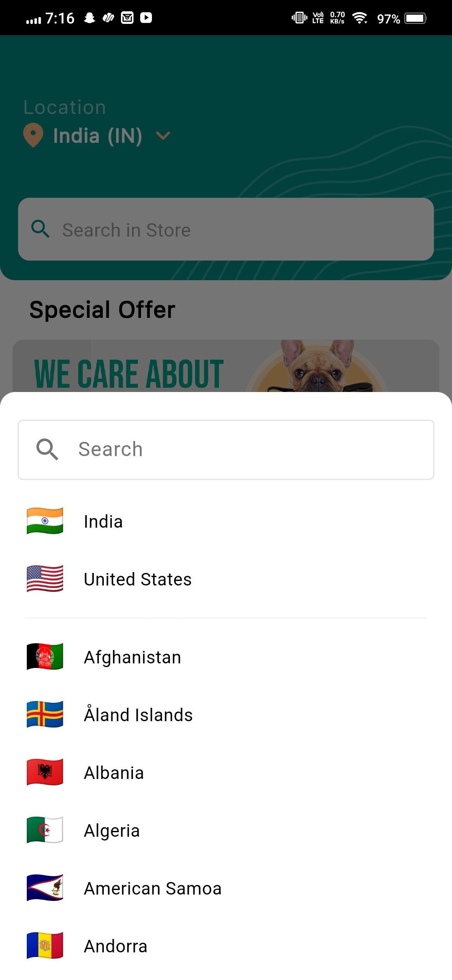
Task: Tap the India flag icon
Action: point(45,521)
